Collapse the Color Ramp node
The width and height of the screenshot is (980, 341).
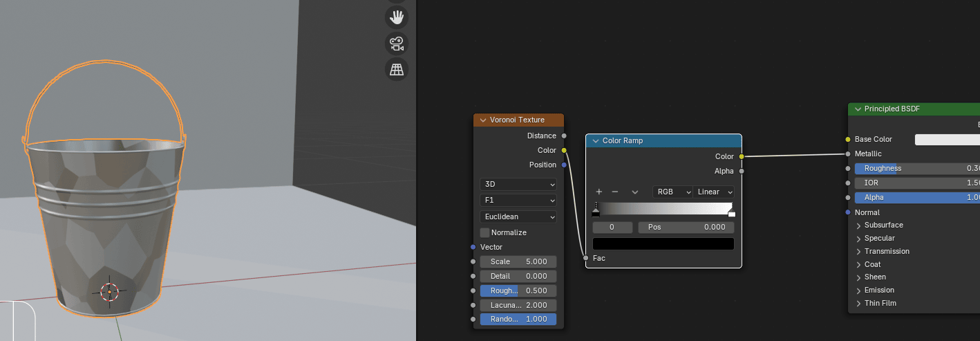click(595, 141)
